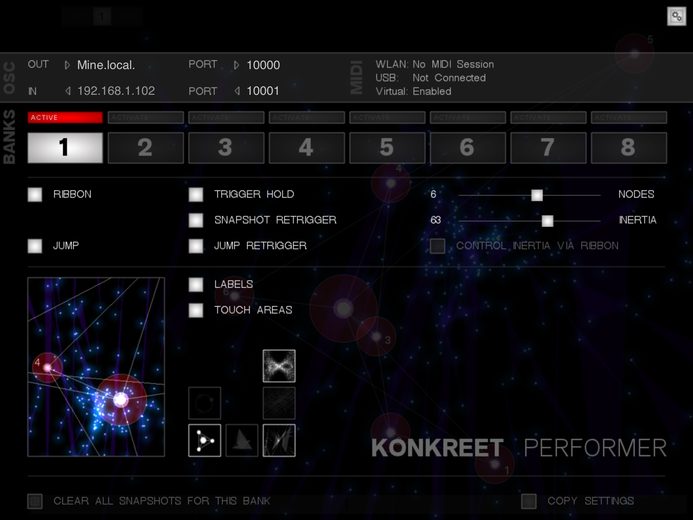Click the node scene preview thumbnail

(x=96, y=367)
